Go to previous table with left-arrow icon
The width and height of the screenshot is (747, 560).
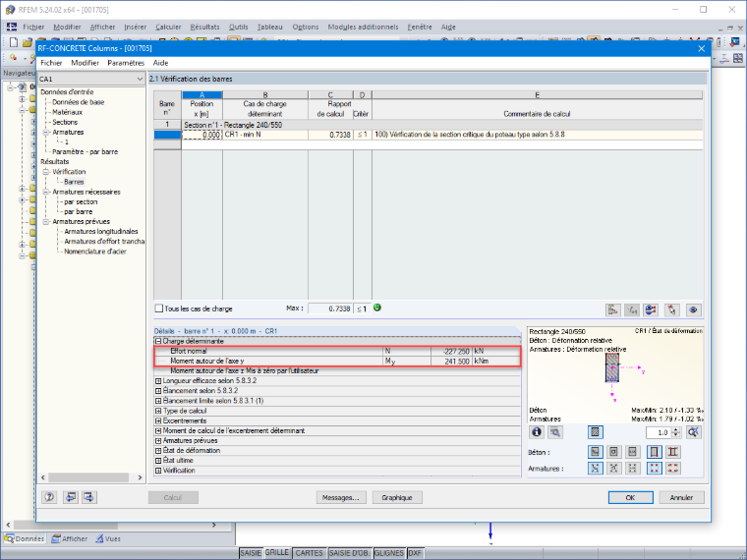coord(71,497)
